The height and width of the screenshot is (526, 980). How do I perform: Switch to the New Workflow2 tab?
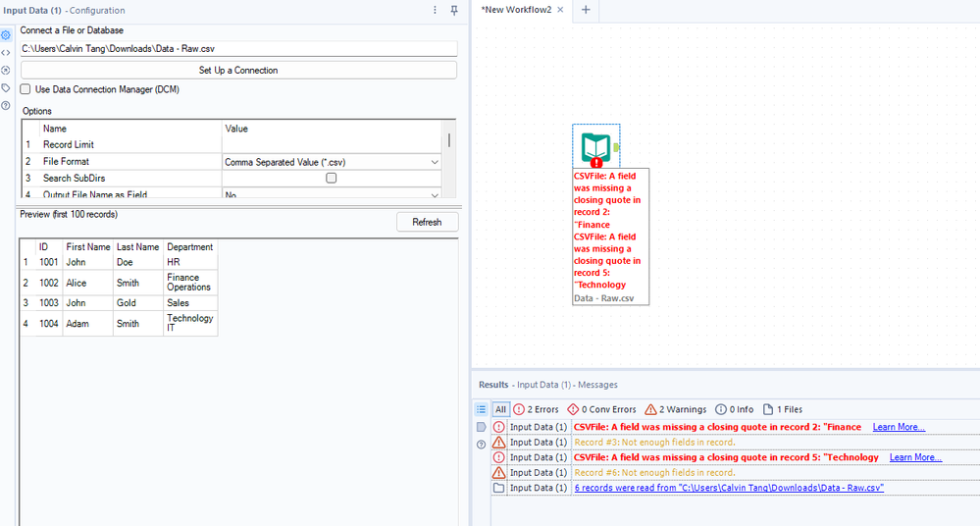tap(516, 10)
